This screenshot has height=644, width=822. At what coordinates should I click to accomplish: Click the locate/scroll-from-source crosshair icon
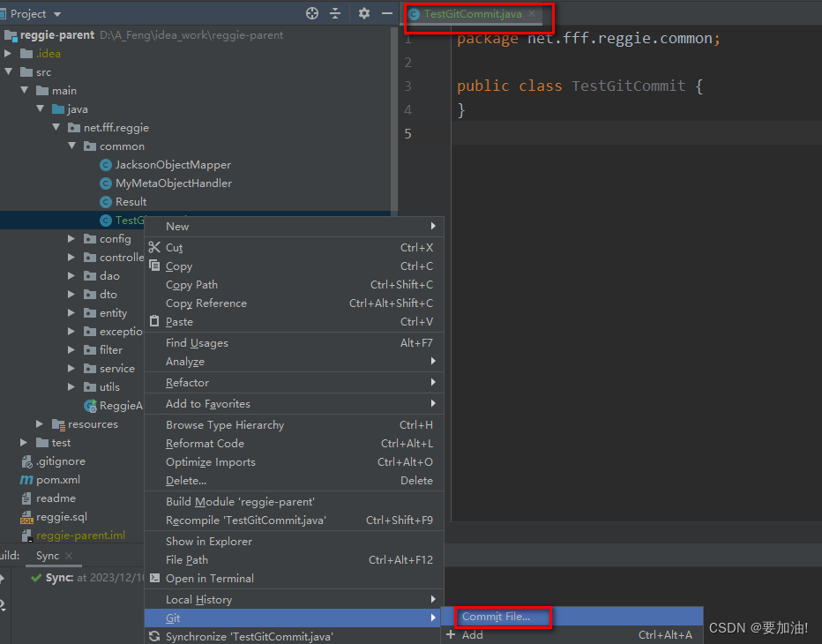coord(312,13)
